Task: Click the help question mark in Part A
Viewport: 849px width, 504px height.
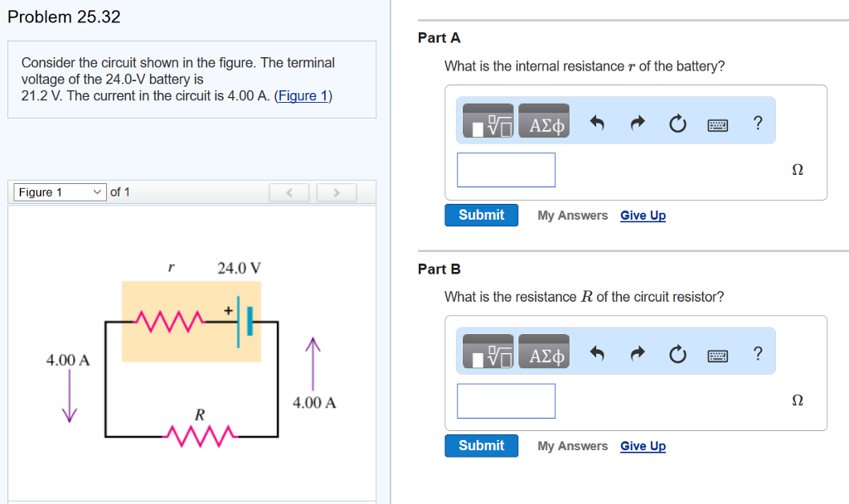Action: (x=757, y=122)
